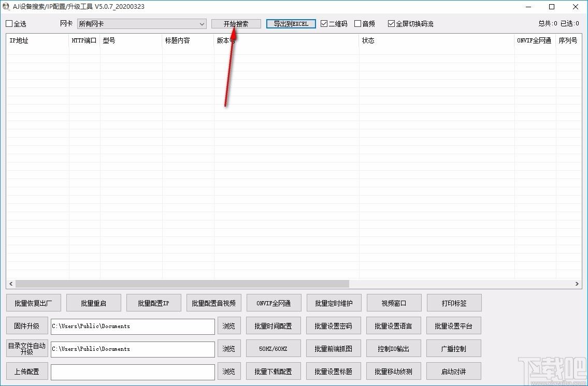
Task: Open 批量时间配置 settings
Action: (274, 326)
